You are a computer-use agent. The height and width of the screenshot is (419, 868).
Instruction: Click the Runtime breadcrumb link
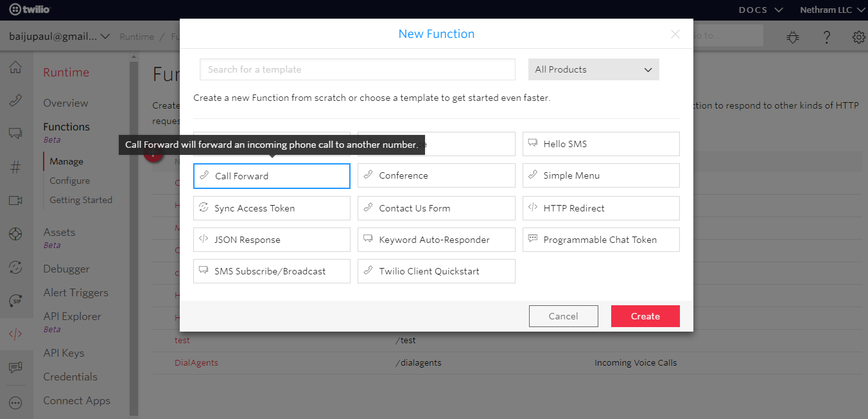point(137,37)
